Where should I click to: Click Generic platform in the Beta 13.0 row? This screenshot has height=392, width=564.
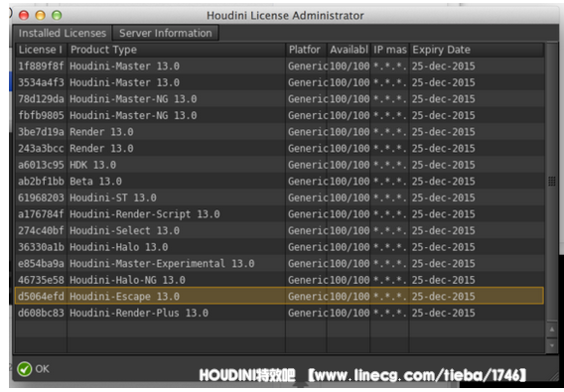[308, 182]
